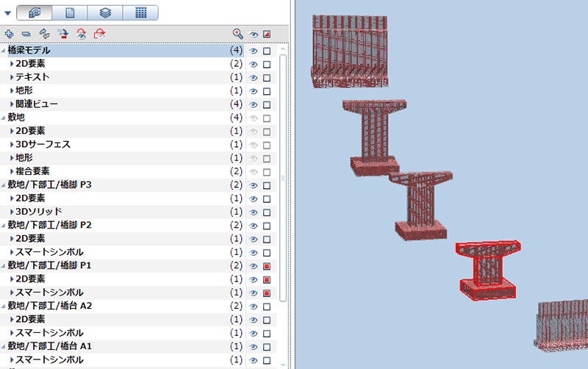Click the refresh arrows icon

45,34
